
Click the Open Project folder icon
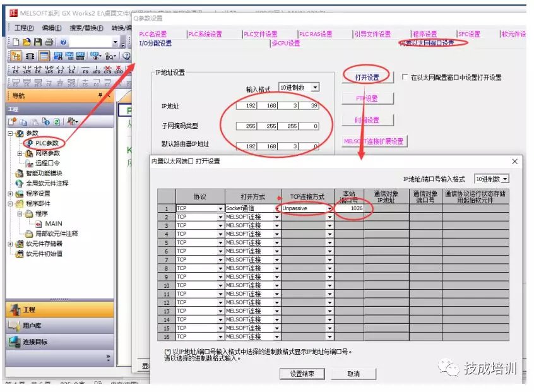coord(27,42)
